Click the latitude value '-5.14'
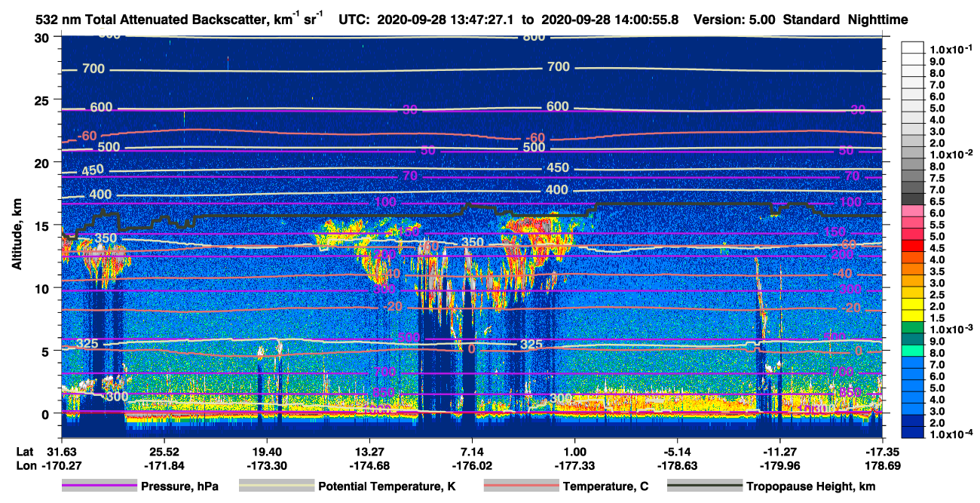 pos(677,452)
